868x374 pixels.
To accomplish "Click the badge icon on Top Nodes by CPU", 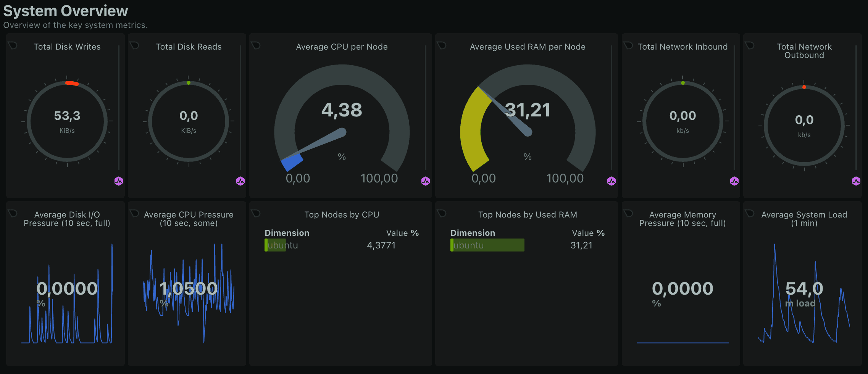I will 256,213.
